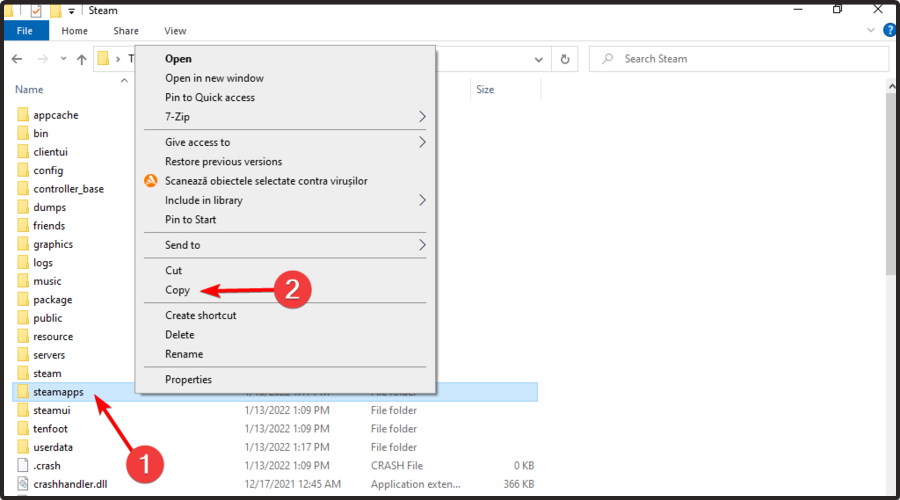
Task: Expand the address bar history dropdown
Action: (x=538, y=59)
